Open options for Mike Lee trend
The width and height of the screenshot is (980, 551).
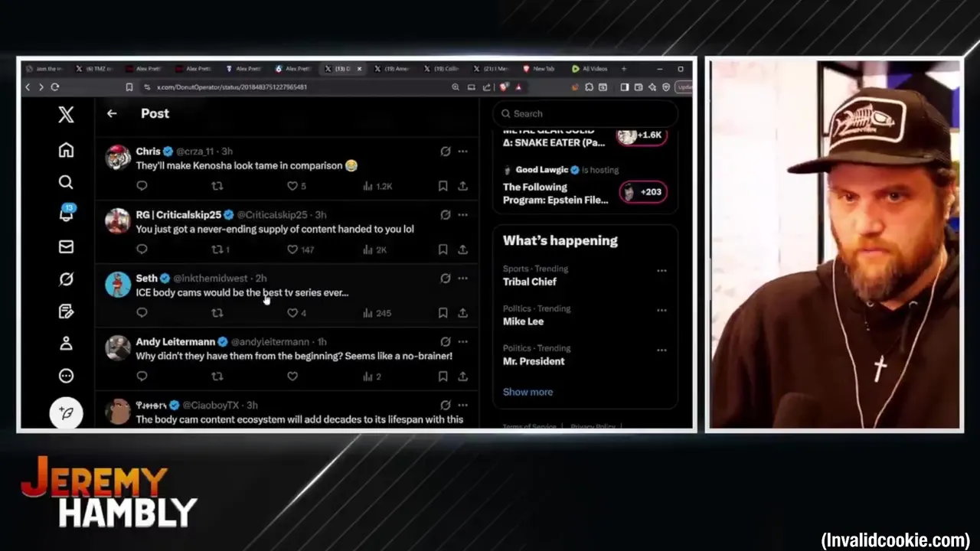pos(661,310)
